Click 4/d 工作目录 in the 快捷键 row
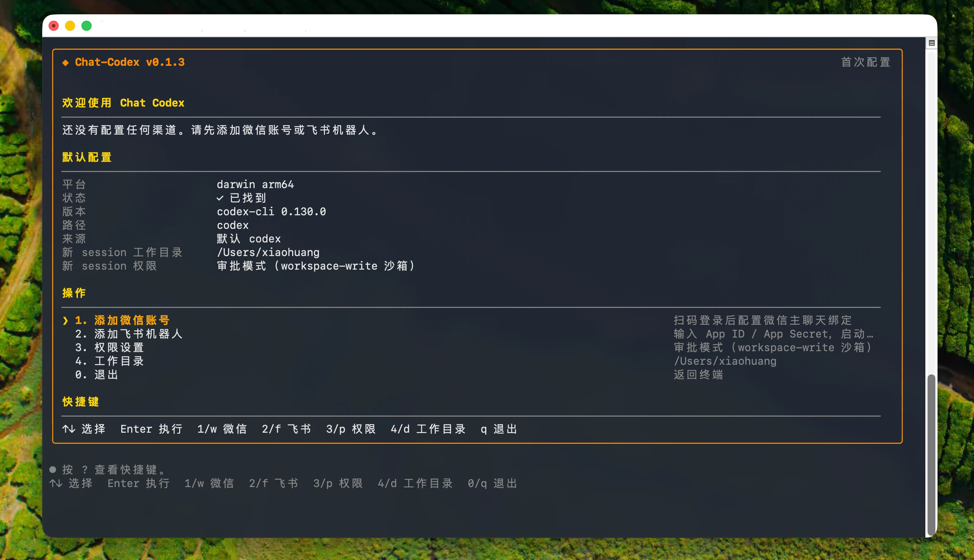Viewport: 974px width, 560px height. click(428, 429)
